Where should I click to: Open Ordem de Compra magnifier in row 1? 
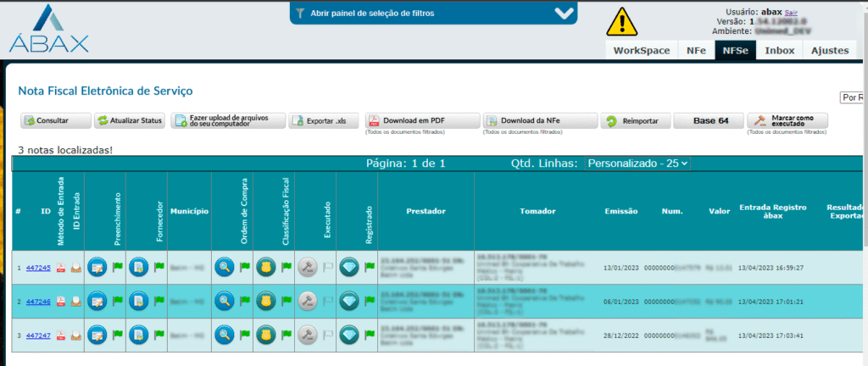[224, 267]
